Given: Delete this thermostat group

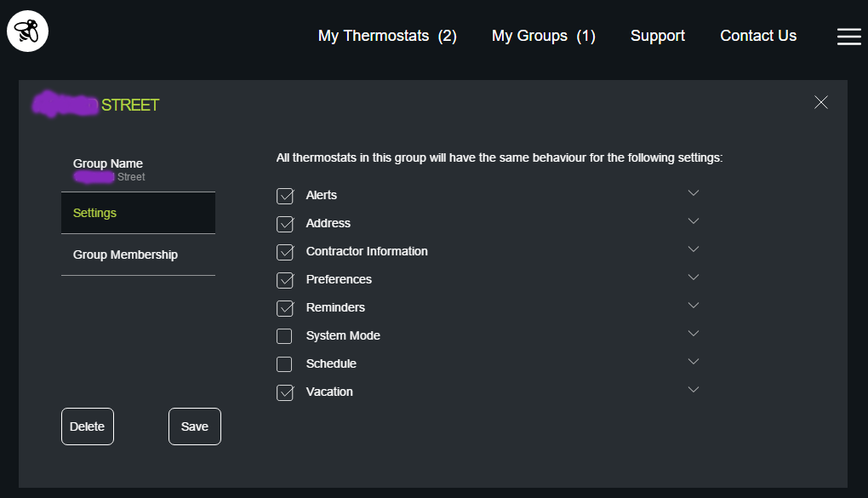Looking at the screenshot, I should tap(87, 426).
